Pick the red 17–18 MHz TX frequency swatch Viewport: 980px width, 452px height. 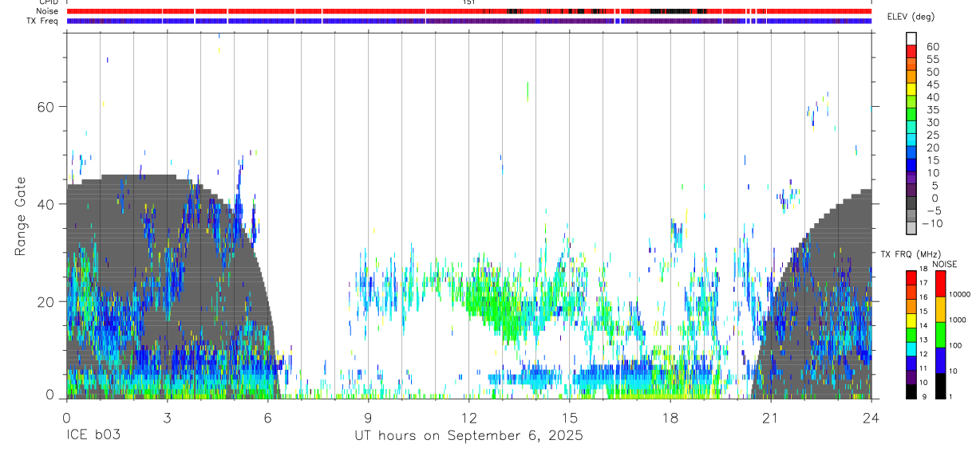tap(911, 277)
